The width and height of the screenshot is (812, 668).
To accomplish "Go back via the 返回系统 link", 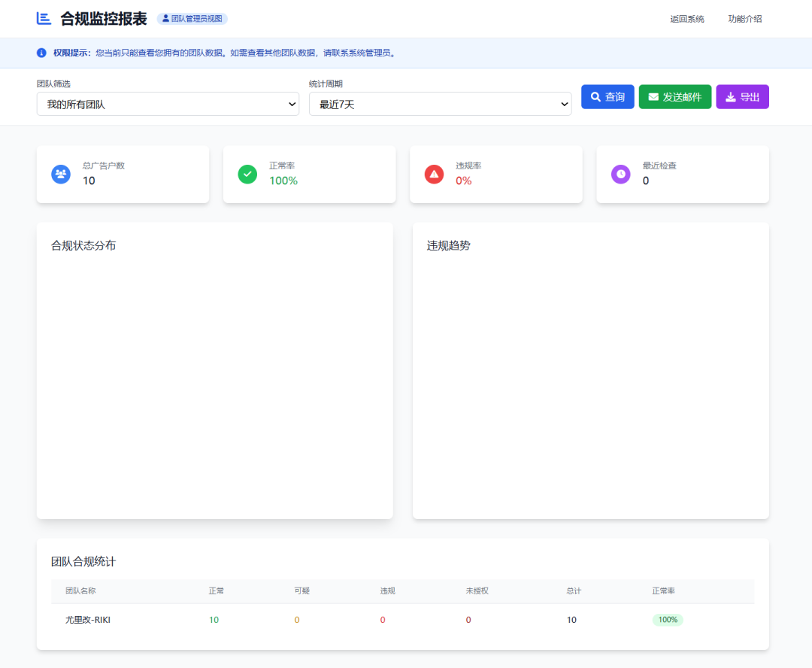I will point(687,19).
